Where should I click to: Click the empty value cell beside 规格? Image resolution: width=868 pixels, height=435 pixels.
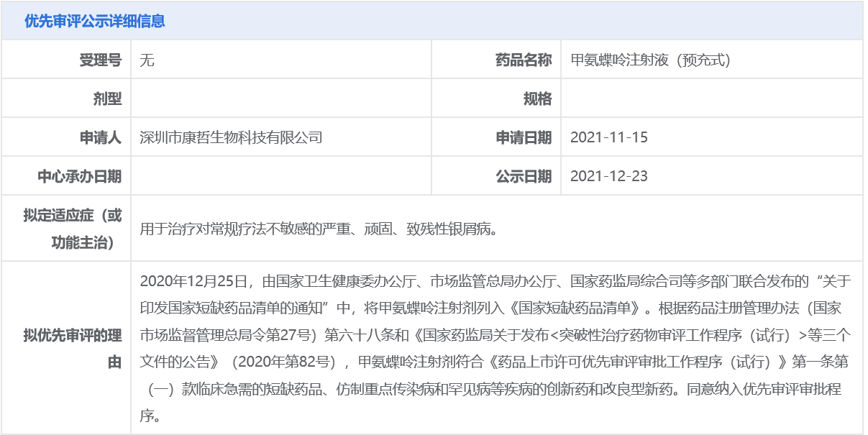coord(711,99)
